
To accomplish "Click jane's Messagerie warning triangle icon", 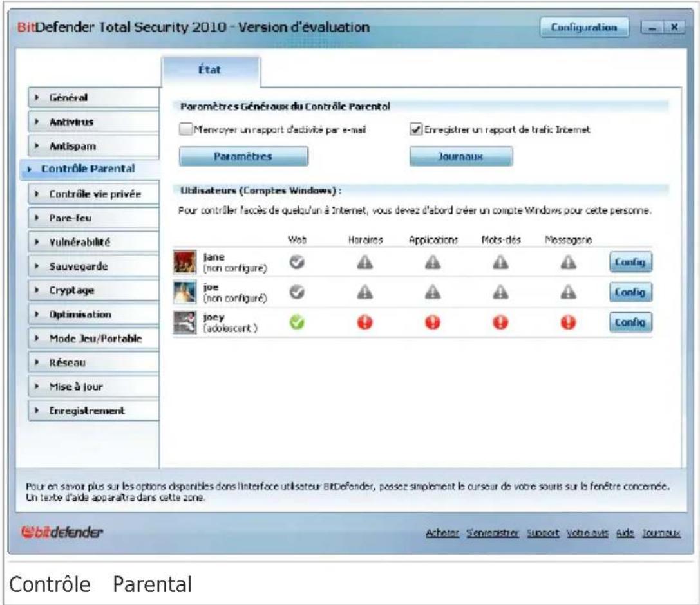I will click(x=568, y=262).
